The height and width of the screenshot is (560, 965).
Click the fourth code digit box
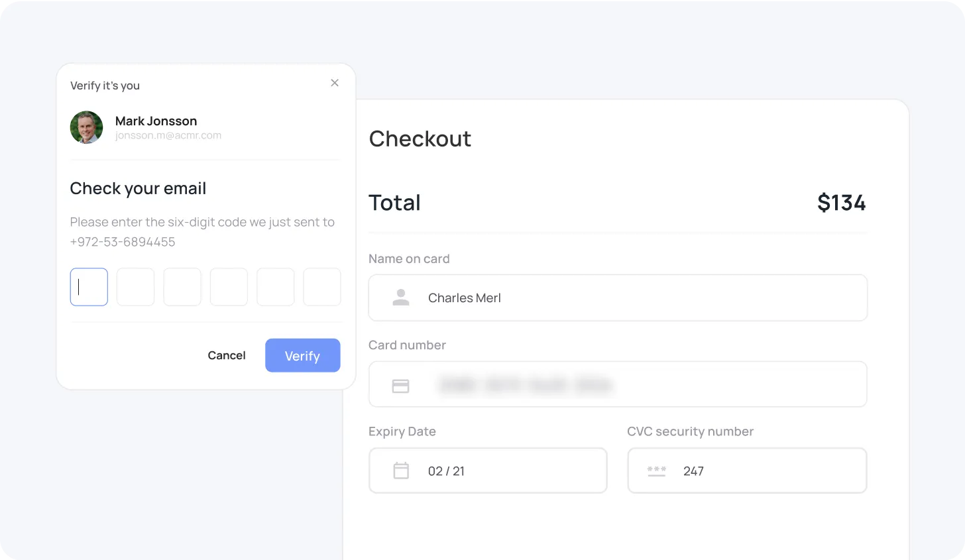point(229,287)
